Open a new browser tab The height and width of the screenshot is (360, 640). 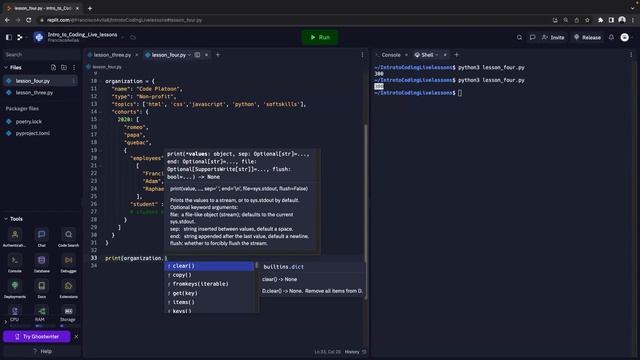tap(90, 8)
